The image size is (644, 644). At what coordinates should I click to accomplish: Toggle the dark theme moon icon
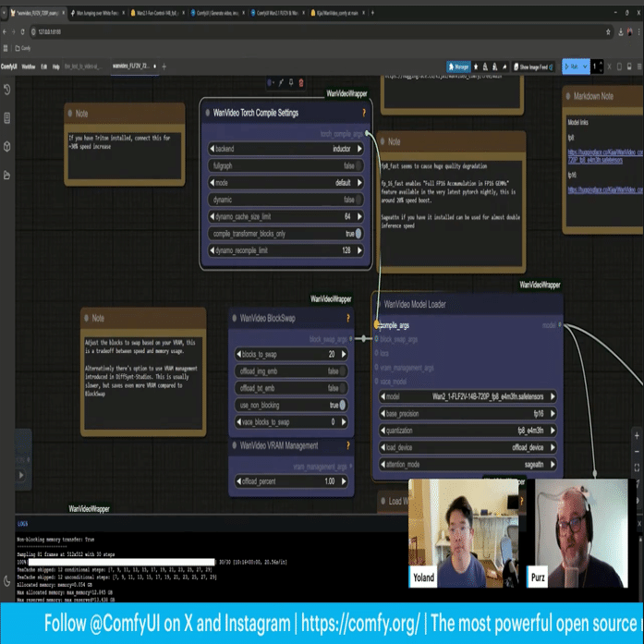[7, 581]
